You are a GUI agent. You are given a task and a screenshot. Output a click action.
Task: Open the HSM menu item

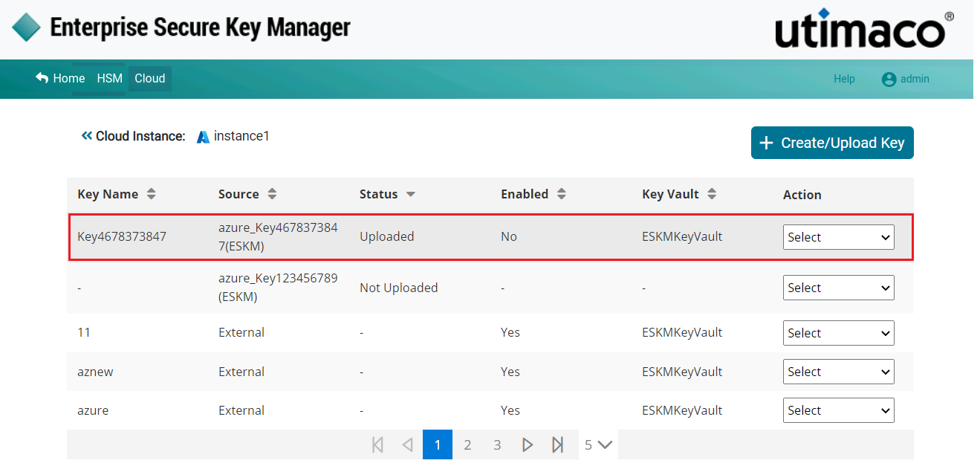109,78
